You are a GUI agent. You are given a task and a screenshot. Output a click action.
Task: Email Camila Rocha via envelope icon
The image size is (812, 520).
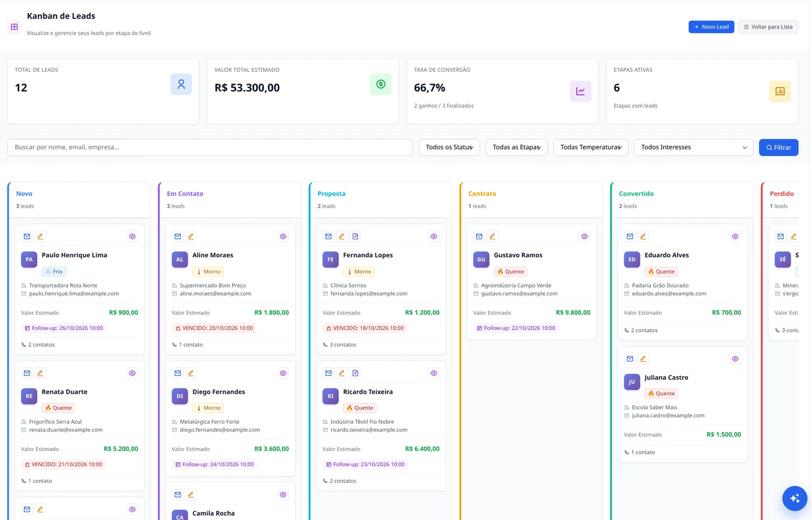177,494
